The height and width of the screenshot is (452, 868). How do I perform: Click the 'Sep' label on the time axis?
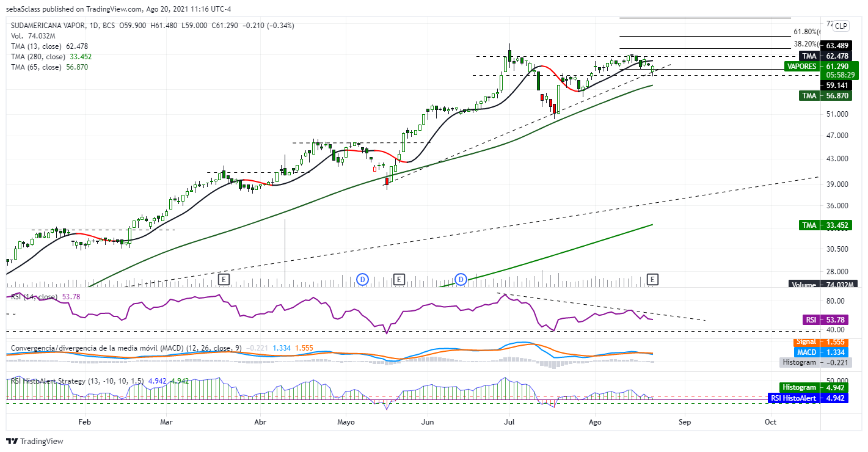684,421
